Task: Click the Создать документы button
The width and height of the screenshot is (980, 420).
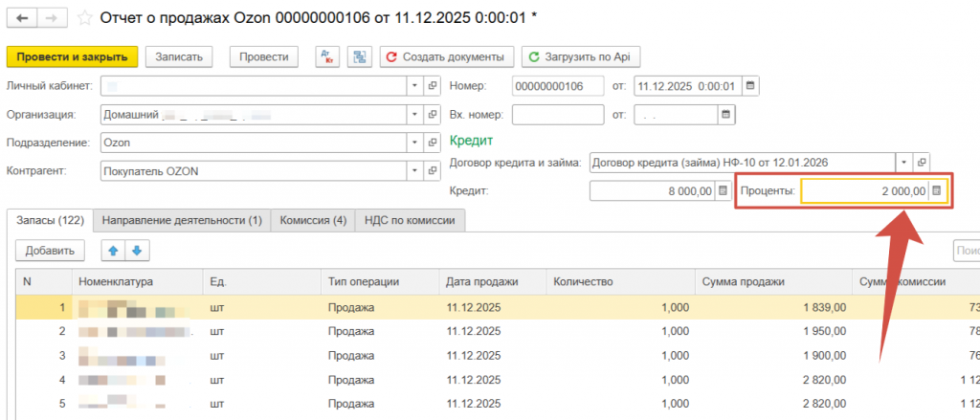Action: point(447,57)
